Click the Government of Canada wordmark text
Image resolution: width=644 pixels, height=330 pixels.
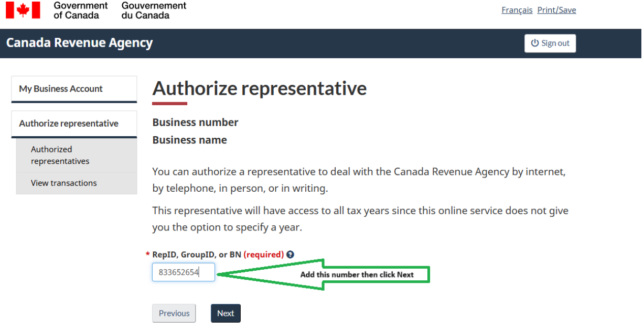120,10
